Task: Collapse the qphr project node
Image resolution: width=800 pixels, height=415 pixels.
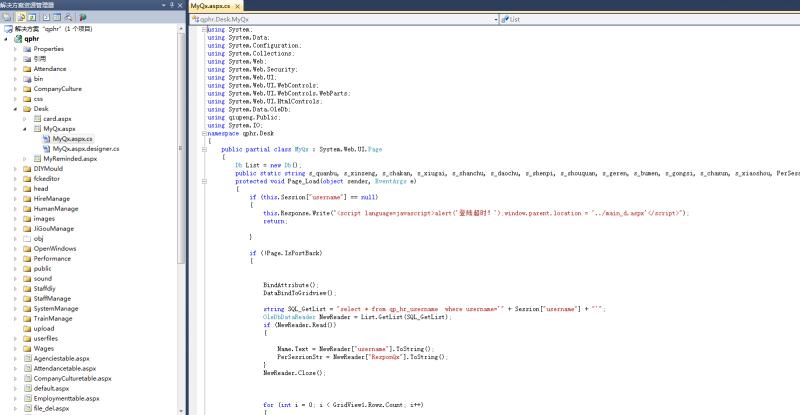Action: 6,39
